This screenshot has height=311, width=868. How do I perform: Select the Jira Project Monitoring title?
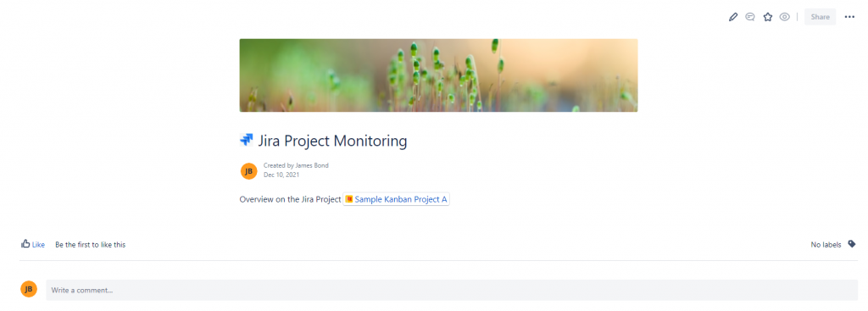332,142
